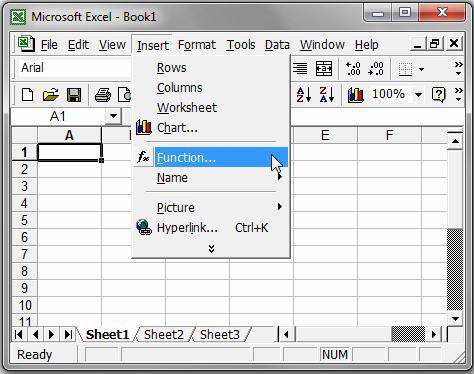The width and height of the screenshot is (474, 374).
Task: Click the Select All corner box
Action: point(25,135)
